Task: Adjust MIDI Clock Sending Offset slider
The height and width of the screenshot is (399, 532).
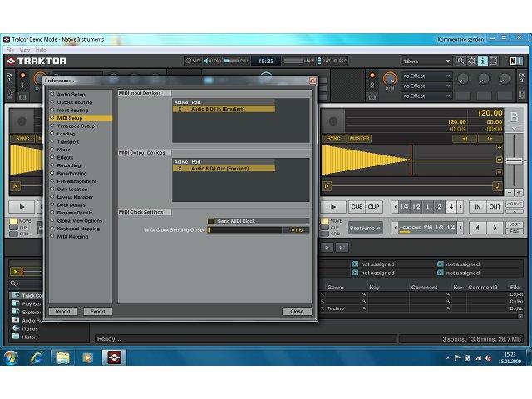Action: 244,229
